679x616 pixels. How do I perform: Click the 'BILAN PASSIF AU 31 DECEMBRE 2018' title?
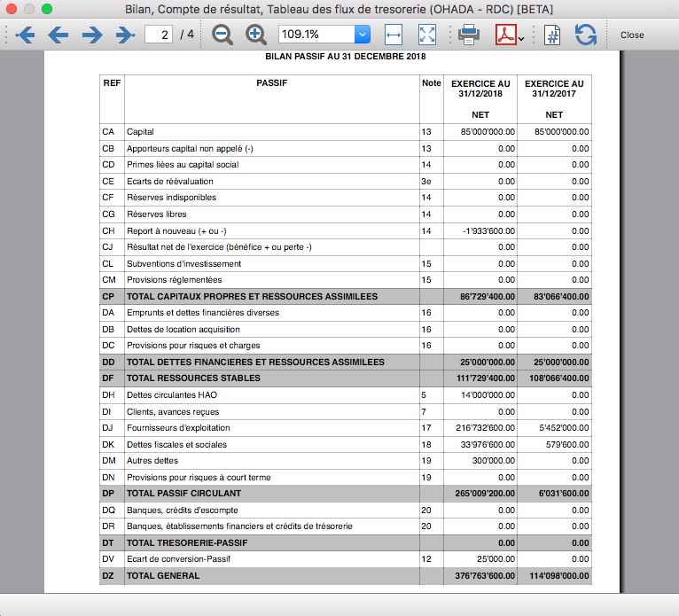tap(346, 56)
